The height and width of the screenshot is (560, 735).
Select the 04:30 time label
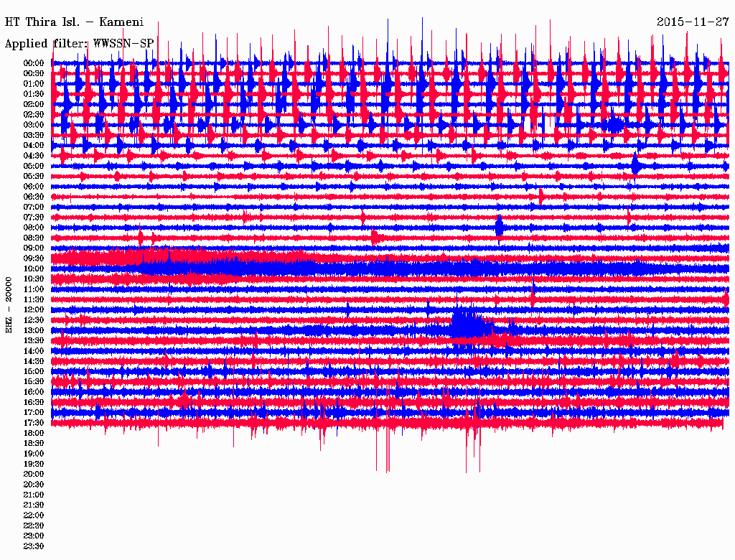pos(34,156)
